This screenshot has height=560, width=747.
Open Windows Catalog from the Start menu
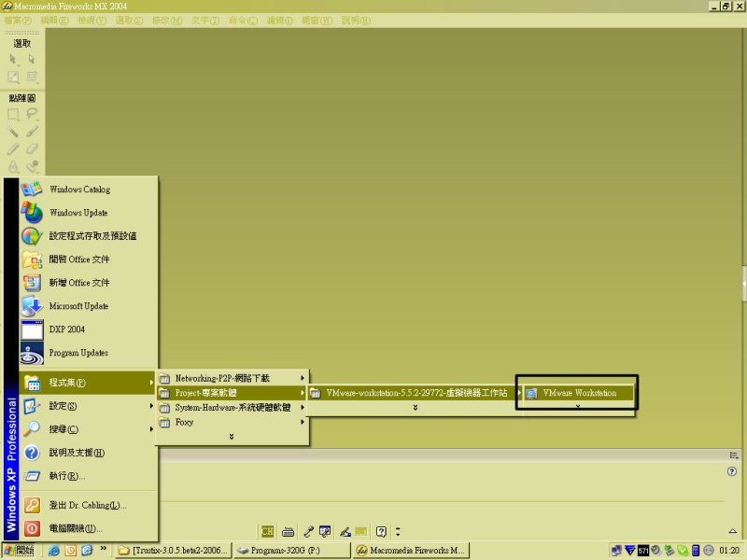pos(88,189)
